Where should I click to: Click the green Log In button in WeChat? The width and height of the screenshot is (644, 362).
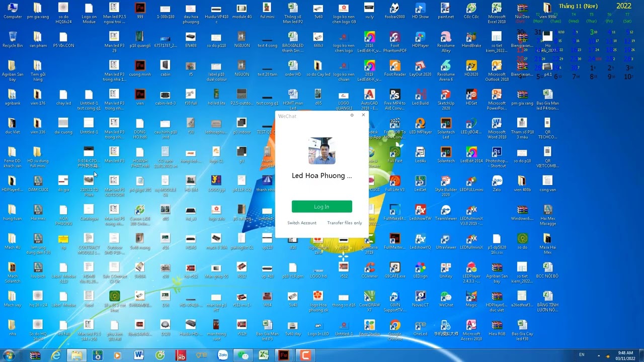click(321, 207)
